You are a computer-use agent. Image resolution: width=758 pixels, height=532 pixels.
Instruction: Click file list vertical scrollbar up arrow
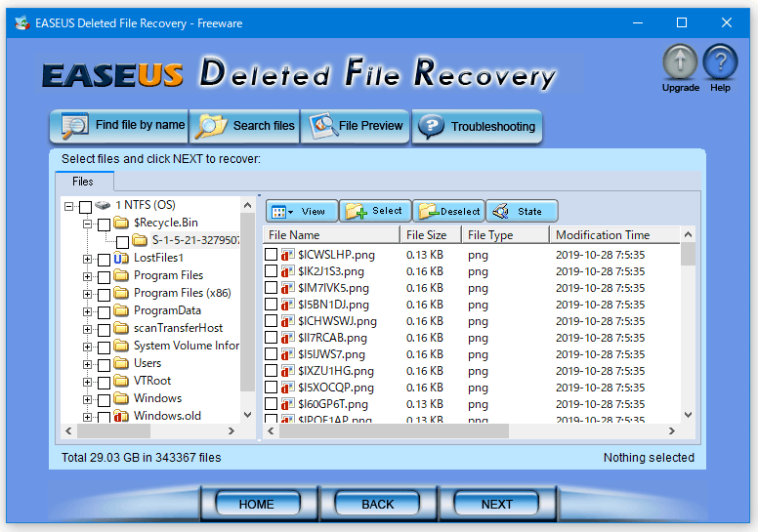[x=689, y=235]
